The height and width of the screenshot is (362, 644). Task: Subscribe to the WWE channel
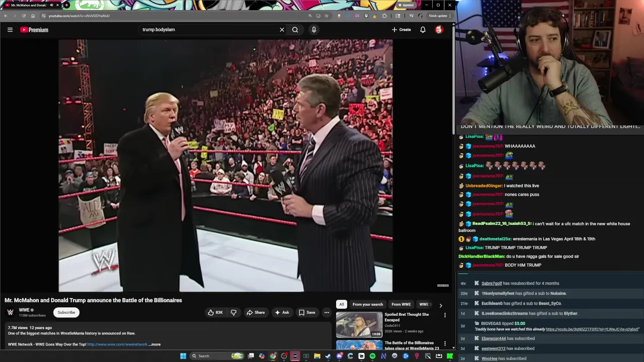(66, 312)
